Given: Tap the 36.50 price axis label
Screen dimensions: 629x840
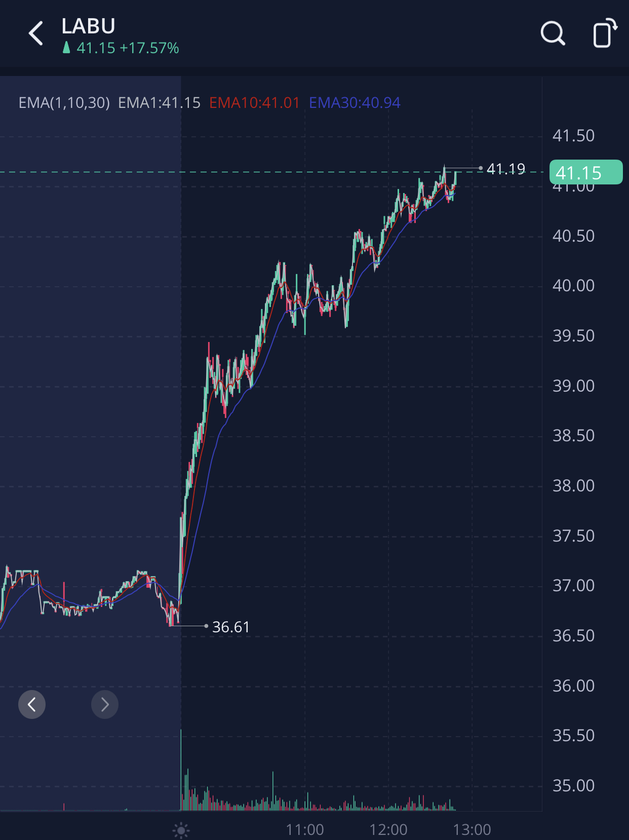Looking at the screenshot, I should (x=573, y=636).
